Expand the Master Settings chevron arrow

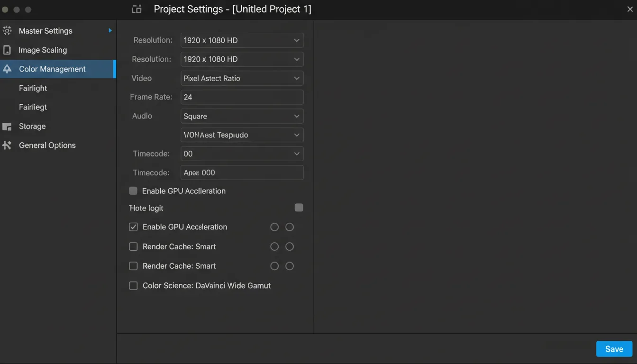[x=110, y=30]
